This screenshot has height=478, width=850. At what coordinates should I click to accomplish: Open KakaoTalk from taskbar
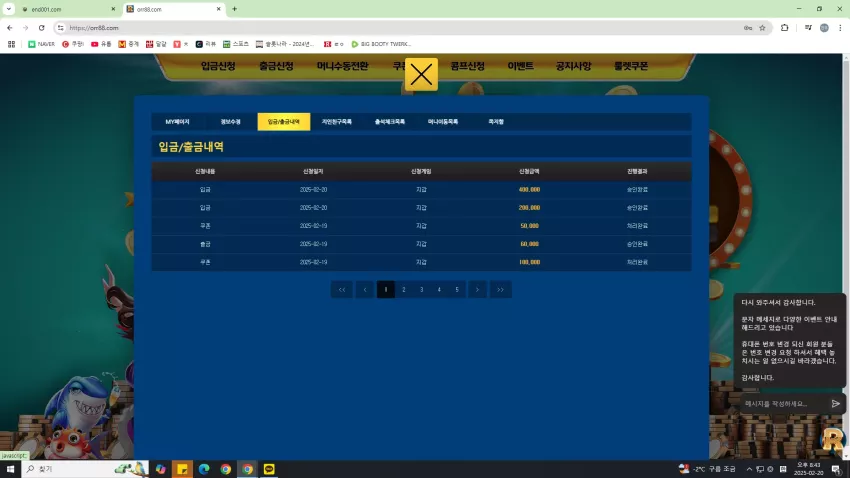(269, 469)
